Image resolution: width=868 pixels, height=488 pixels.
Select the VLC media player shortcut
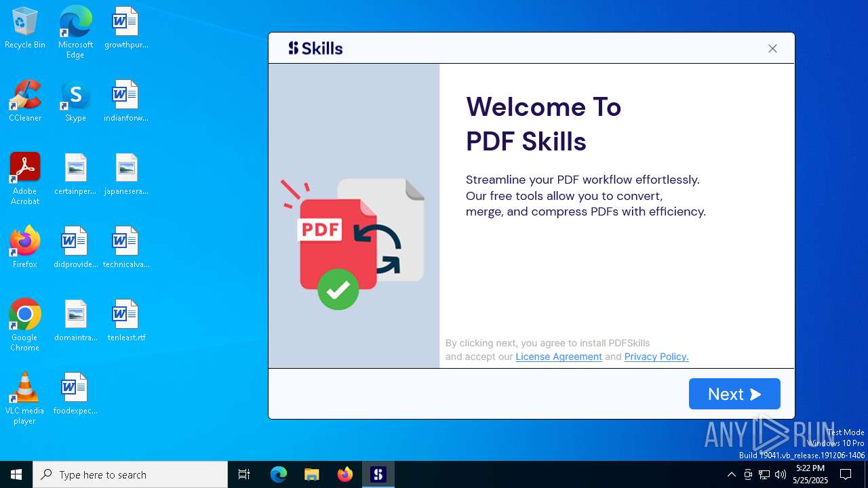25,399
